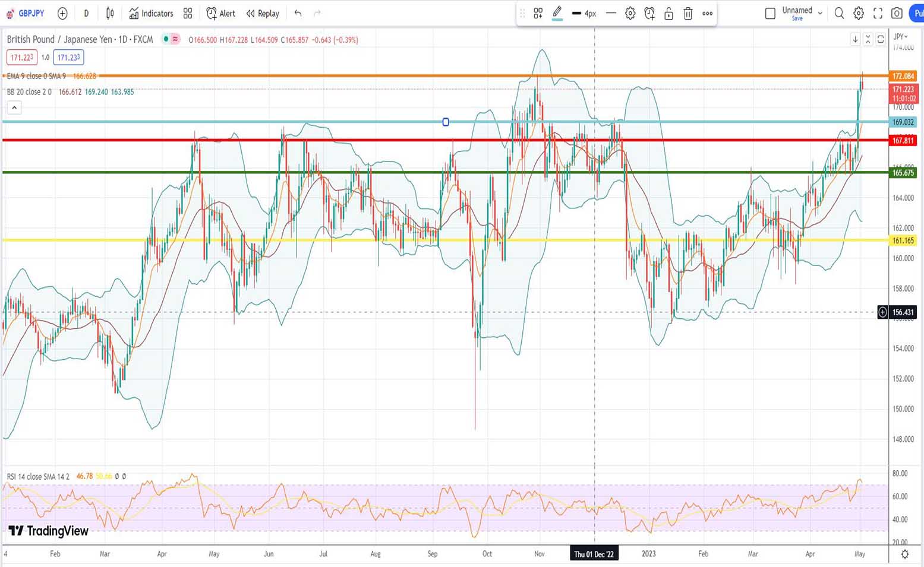Add alert on drawing from floating toolbar

point(649,13)
